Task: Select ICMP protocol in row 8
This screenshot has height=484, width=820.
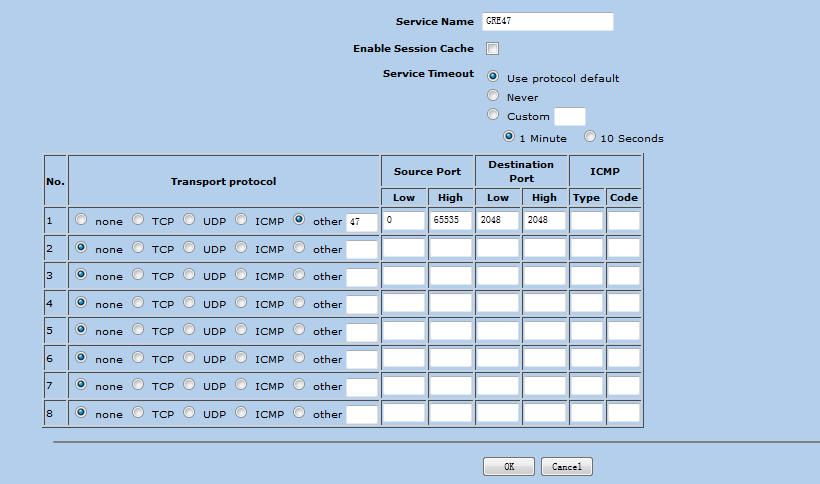Action: point(241,412)
